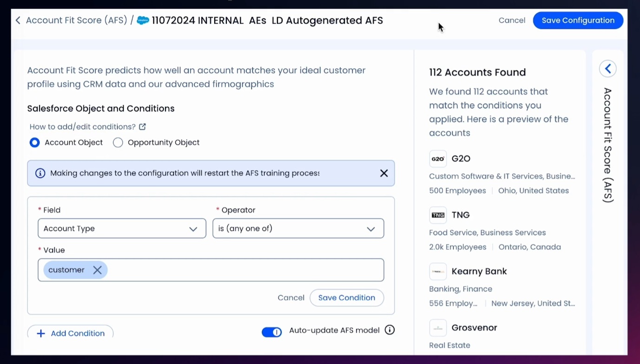This screenshot has height=364, width=640.
Task: Click Cancel in the top header
Action: [512, 20]
